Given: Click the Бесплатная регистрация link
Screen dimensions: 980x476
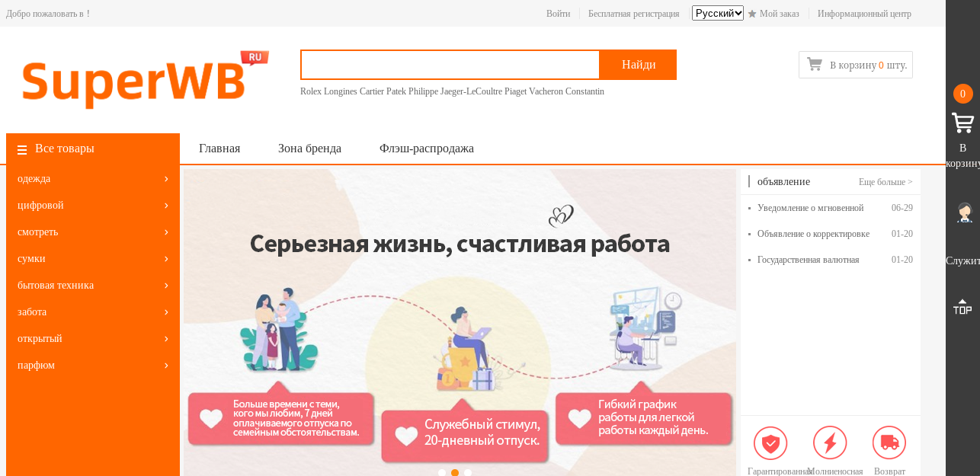Looking at the screenshot, I should pyautogui.click(x=633, y=14).
